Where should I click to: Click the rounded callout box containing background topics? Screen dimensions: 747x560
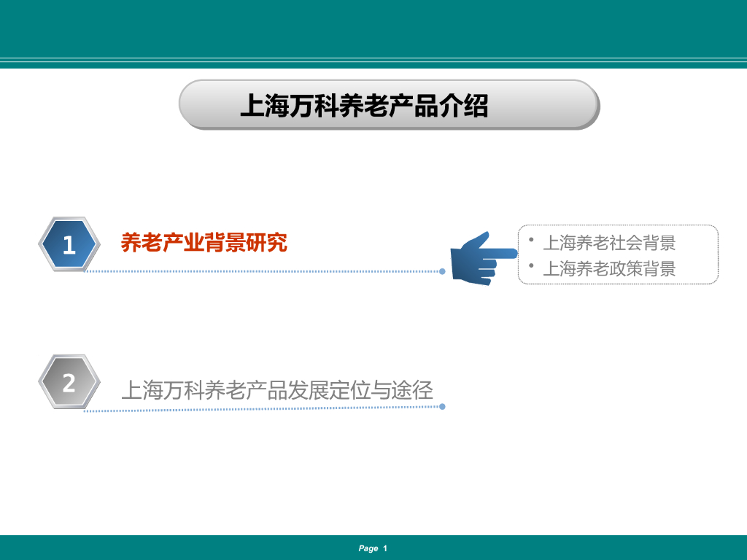click(619, 254)
